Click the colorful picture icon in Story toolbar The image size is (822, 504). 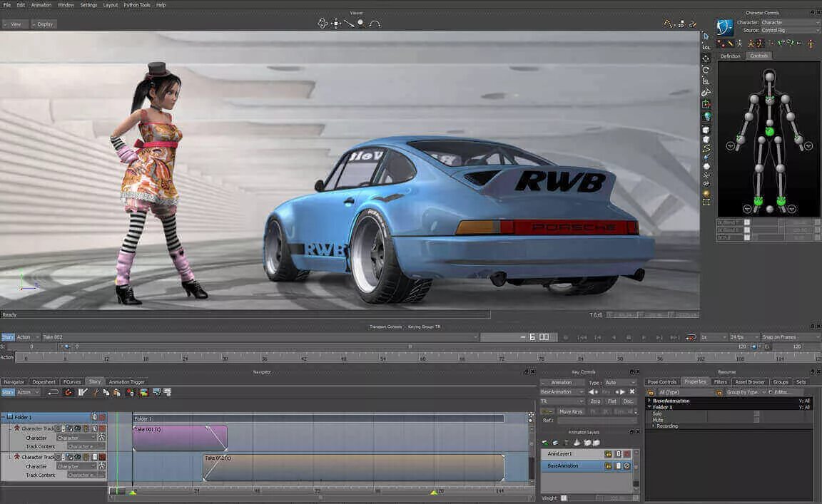(143, 392)
